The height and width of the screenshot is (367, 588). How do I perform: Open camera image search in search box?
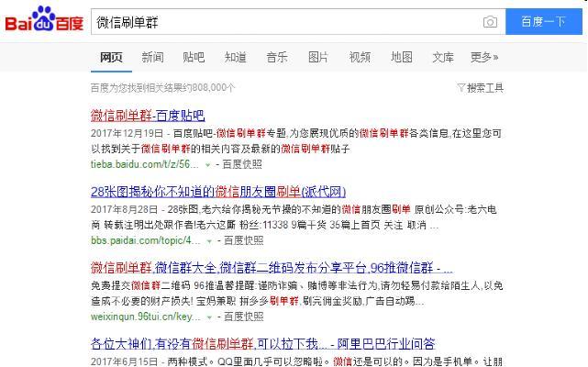click(x=490, y=22)
